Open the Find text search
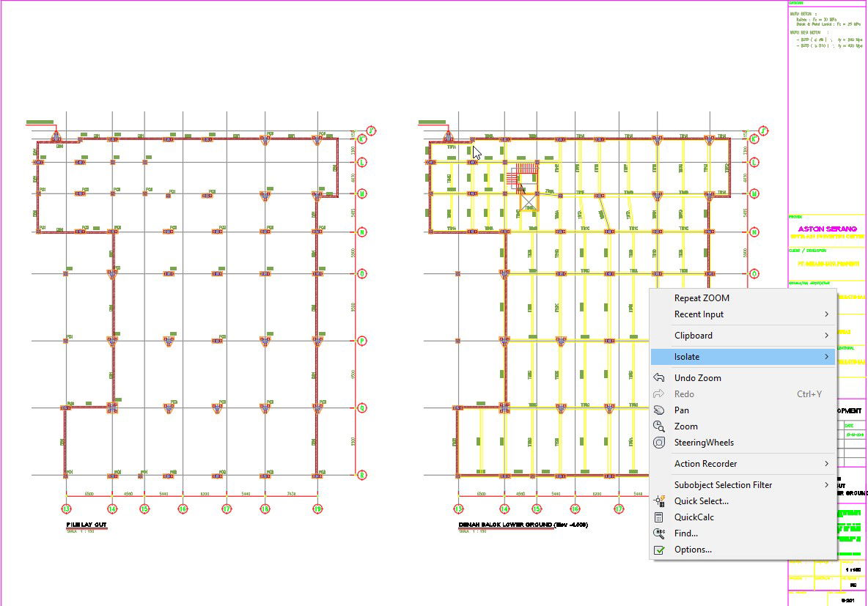The width and height of the screenshot is (868, 606). click(685, 533)
